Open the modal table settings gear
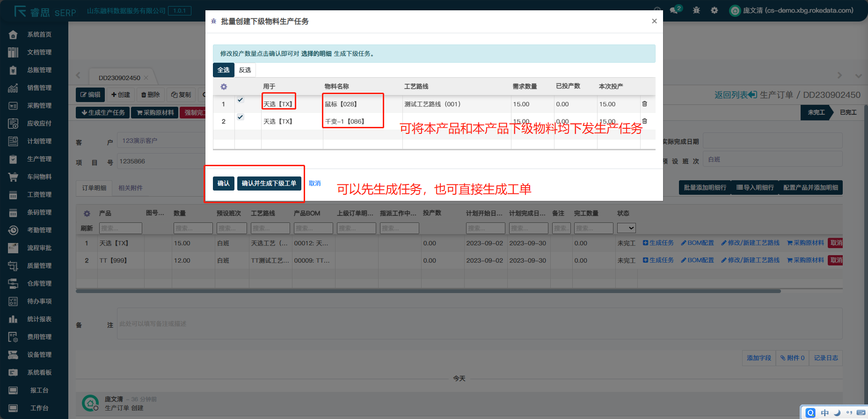Viewport: 868px width, 419px height. tap(224, 87)
